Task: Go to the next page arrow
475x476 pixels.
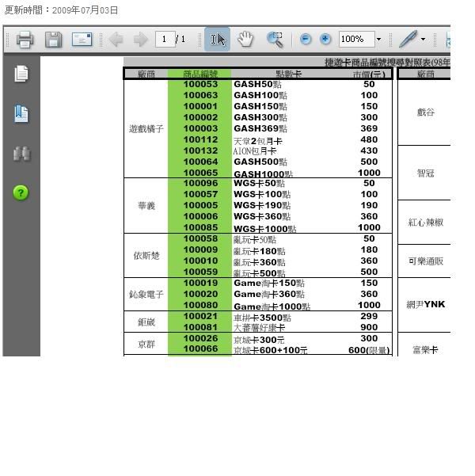Action: pyautogui.click(x=141, y=39)
